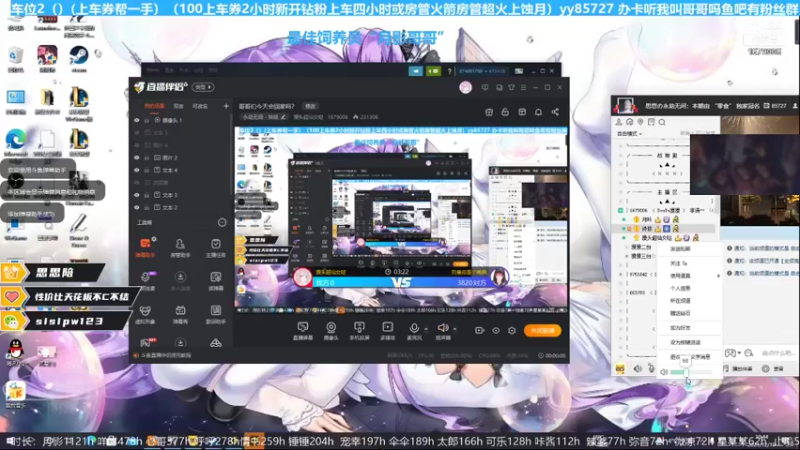The image size is (800, 450).
Task: Open the microphone dropdown arrow
Action: coord(426,329)
